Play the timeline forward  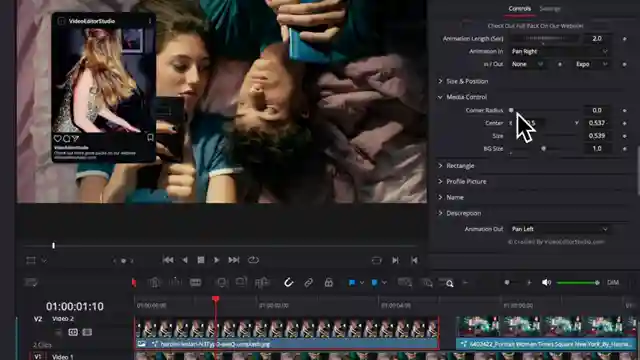(x=217, y=260)
